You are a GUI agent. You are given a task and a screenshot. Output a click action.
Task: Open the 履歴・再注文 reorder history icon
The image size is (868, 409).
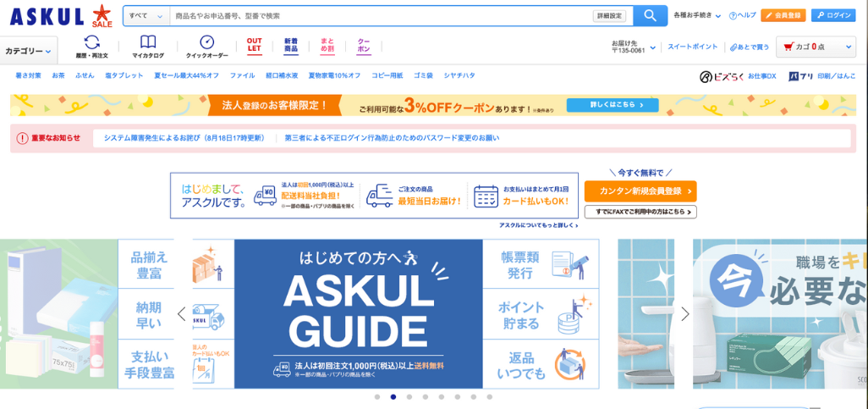[91, 47]
